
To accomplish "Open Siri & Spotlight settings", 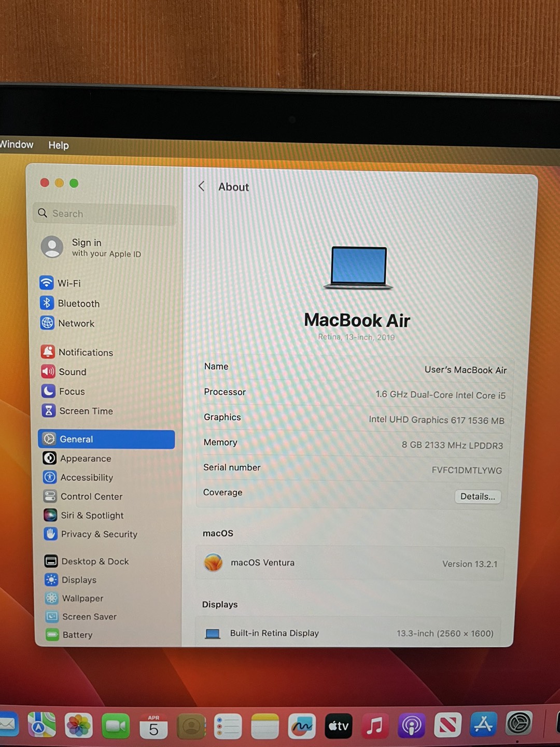I will (92, 515).
